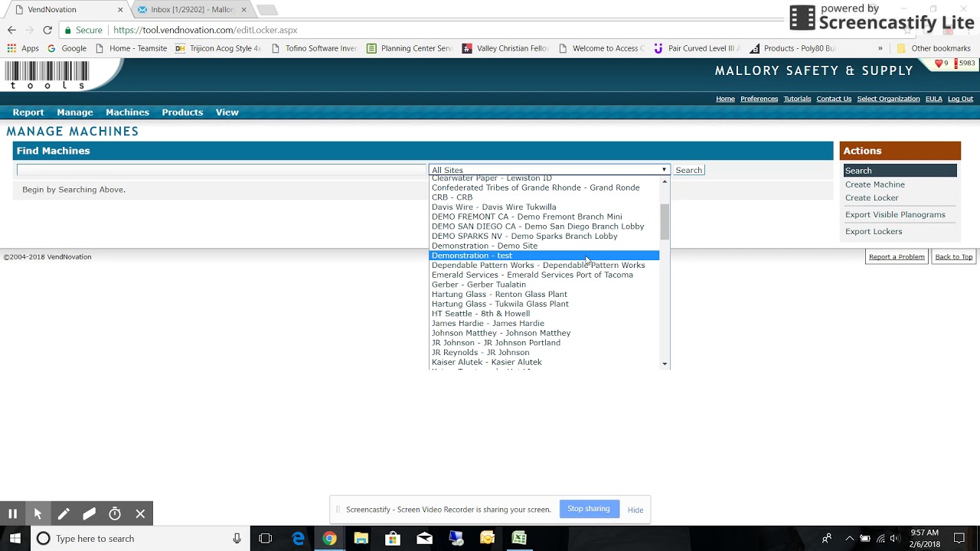Open the Manage menu
This screenshot has width=980, height=551.
[x=75, y=112]
